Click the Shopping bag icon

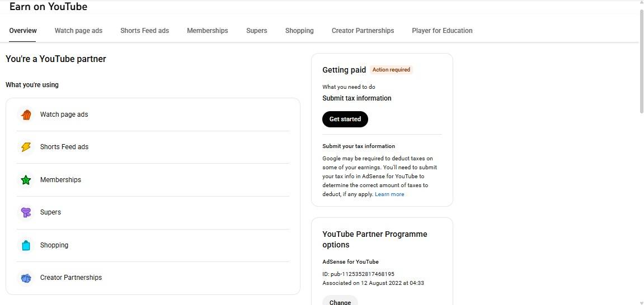(26, 245)
